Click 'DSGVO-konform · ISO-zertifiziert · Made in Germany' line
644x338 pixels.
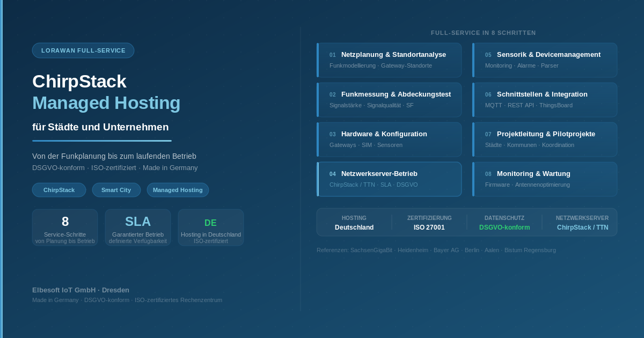point(115,168)
